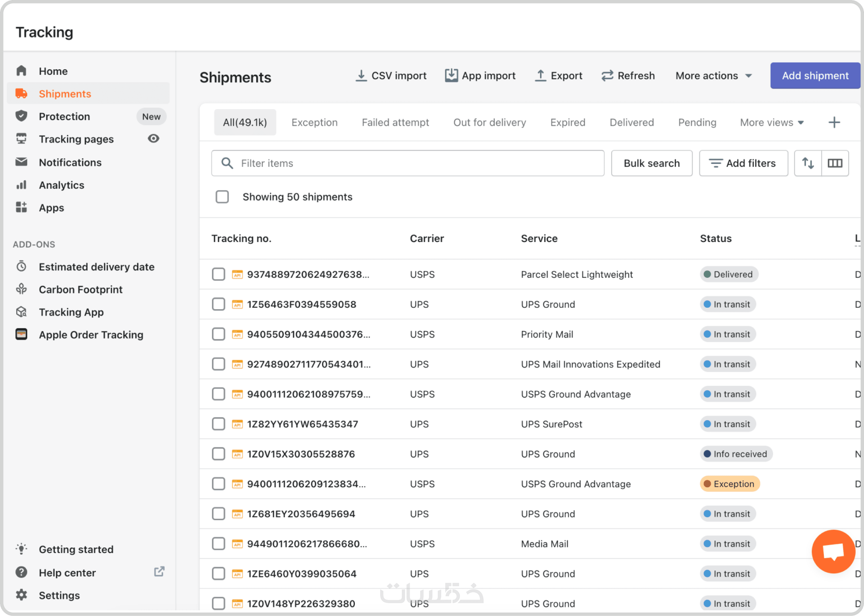Image resolution: width=864 pixels, height=616 pixels.
Task: Switch to the Exception tab
Action: coord(314,123)
